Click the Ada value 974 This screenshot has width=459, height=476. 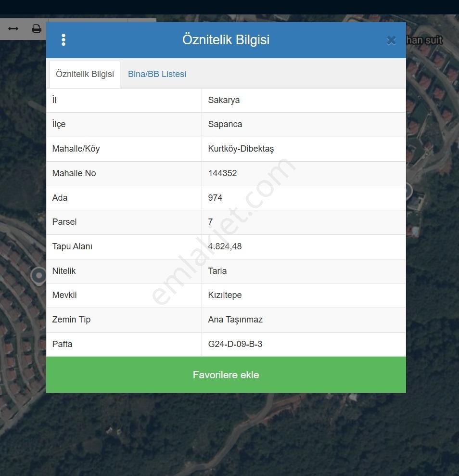click(x=215, y=198)
